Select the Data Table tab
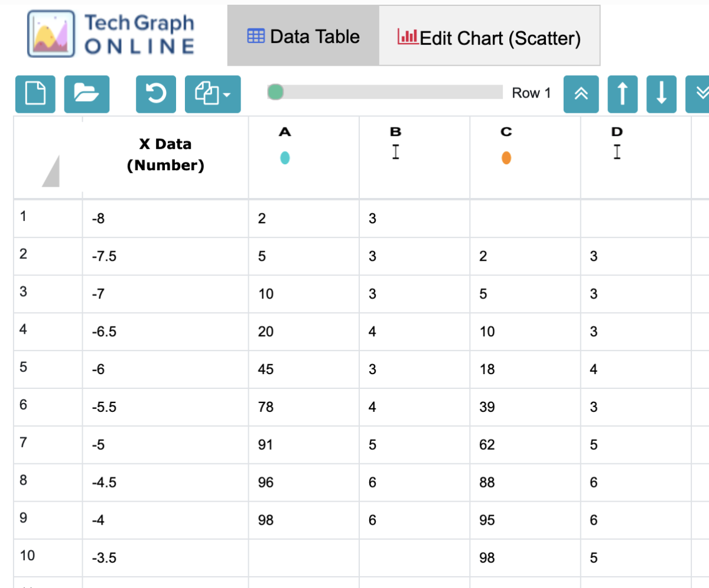The height and width of the screenshot is (588, 709). pos(303,36)
